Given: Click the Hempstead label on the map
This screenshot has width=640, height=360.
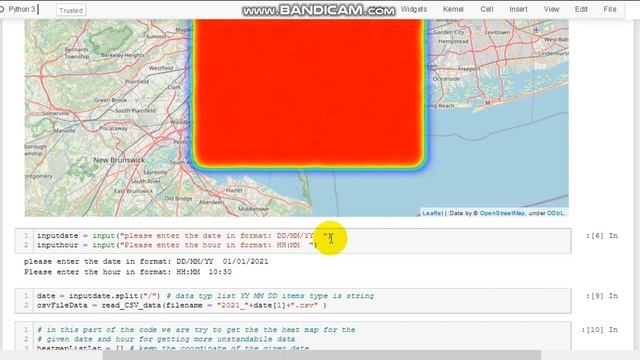Looking at the screenshot, I should tap(453, 41).
